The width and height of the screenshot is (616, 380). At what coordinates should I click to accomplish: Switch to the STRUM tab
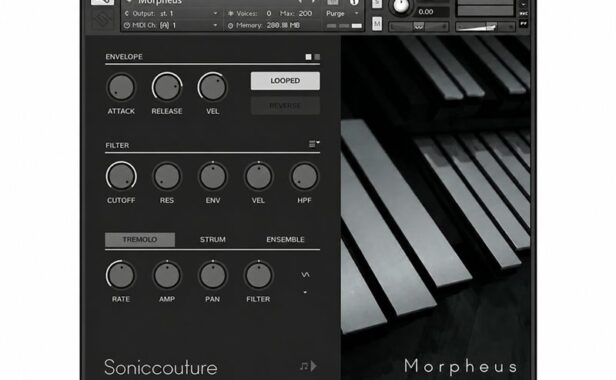click(213, 240)
